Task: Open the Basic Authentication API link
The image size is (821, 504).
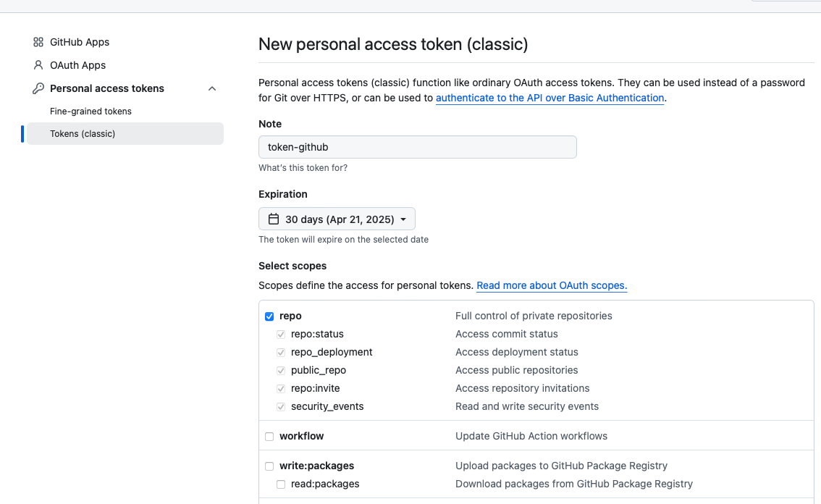Action: [550, 98]
